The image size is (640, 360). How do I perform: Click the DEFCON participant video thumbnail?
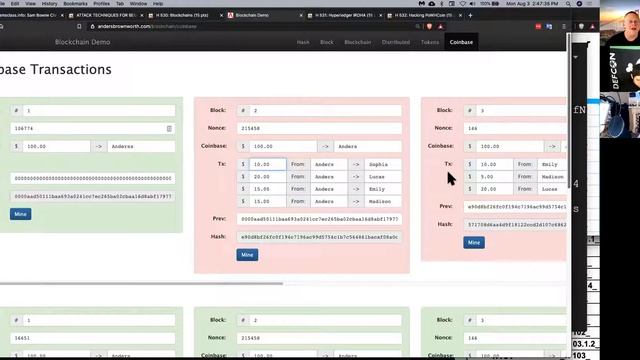coord(620,69)
